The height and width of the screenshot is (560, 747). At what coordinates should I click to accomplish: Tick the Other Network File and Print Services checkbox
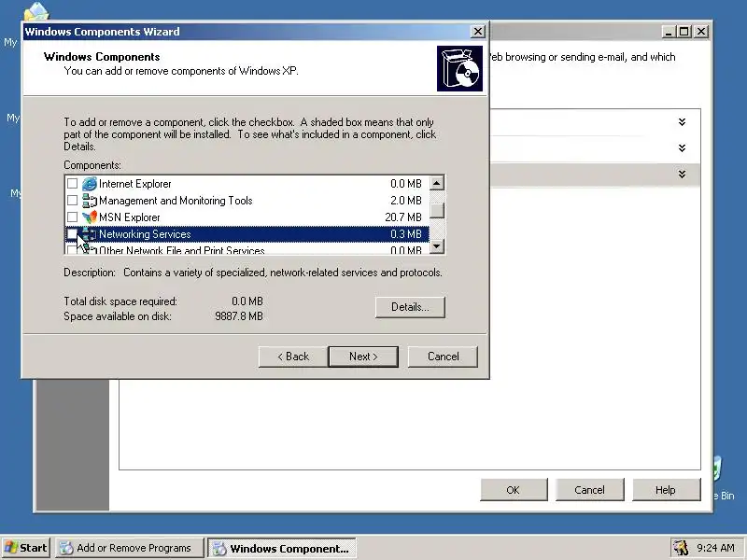[72, 249]
